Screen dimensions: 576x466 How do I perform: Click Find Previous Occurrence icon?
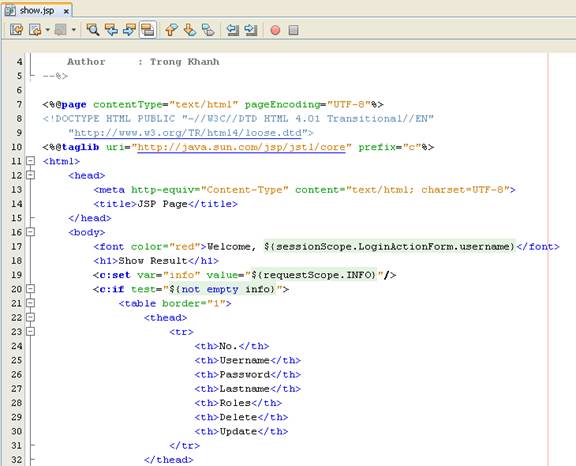111,29
